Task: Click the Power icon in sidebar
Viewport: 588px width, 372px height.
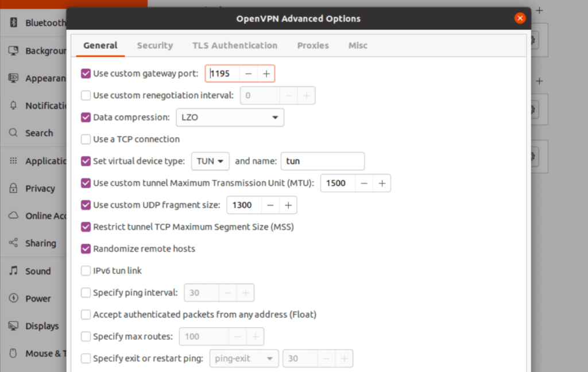Action: 13,299
